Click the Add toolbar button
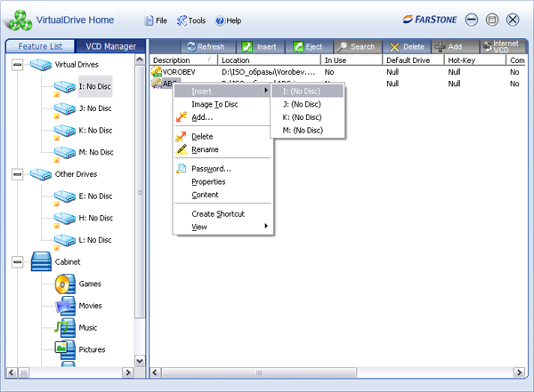534x392 pixels. click(x=456, y=46)
